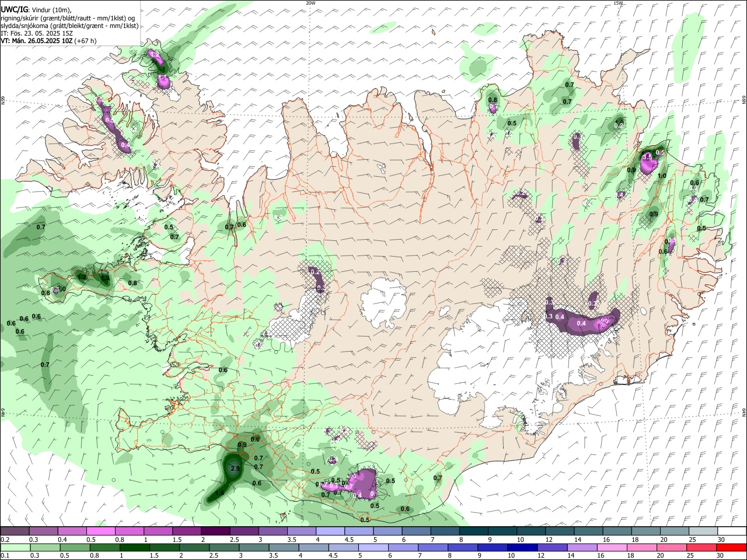The height and width of the screenshot is (560, 747).
Task: Click the lower legend row's bright red swatch at 30
Action: point(732,548)
